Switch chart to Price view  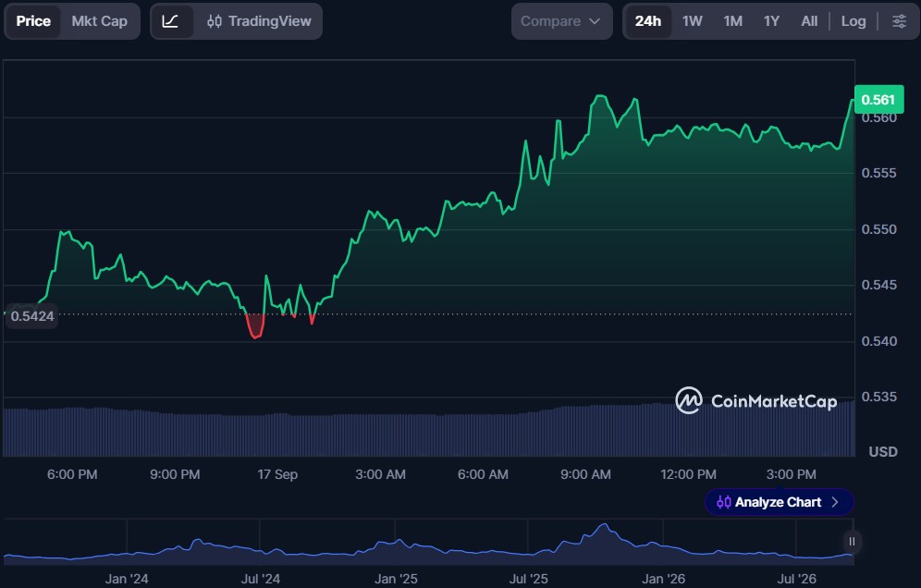(x=33, y=21)
